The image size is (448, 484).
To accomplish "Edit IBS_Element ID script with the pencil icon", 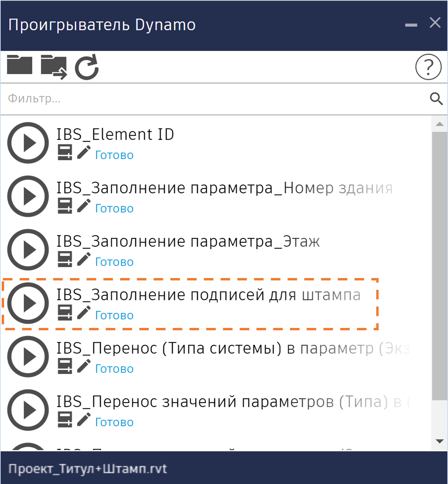I will point(84,152).
